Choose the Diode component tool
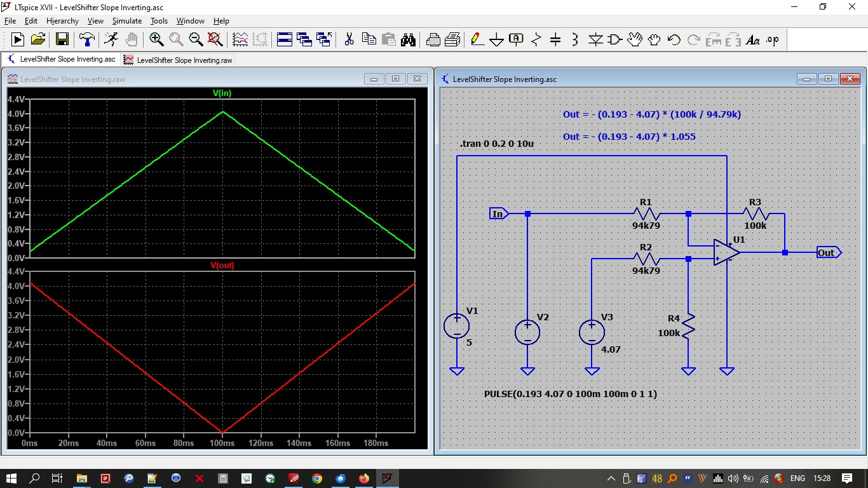 [595, 40]
